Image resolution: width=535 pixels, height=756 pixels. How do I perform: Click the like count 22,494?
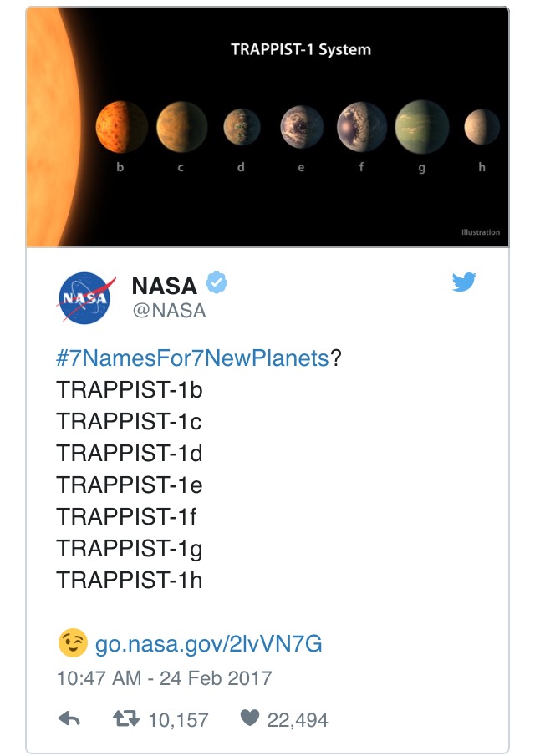coord(298,719)
